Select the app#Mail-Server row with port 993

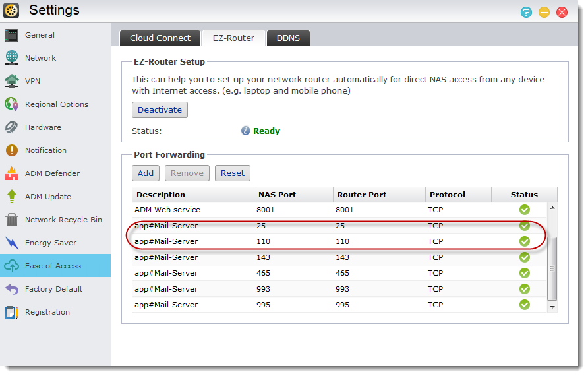pyautogui.click(x=339, y=289)
